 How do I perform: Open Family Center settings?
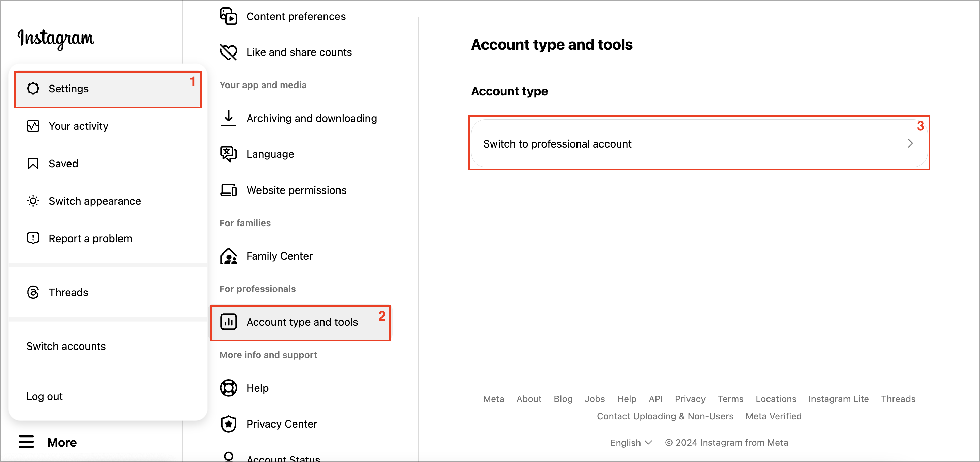point(301,256)
